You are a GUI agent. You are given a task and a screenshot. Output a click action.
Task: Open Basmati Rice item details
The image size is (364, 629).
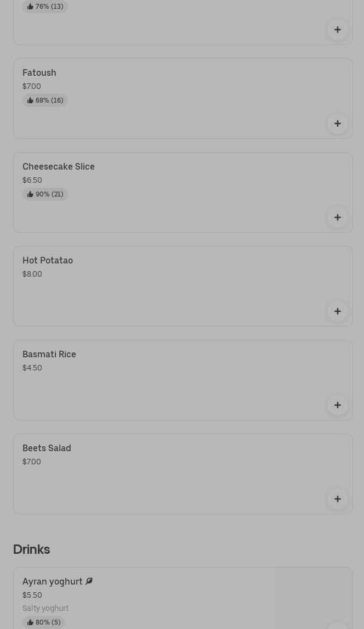click(x=49, y=354)
